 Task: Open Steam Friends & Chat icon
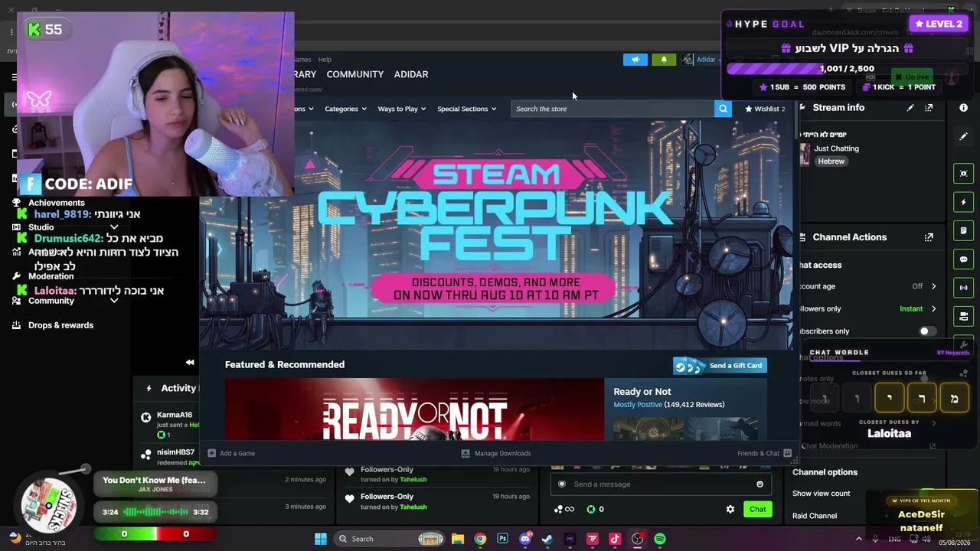pos(787,453)
